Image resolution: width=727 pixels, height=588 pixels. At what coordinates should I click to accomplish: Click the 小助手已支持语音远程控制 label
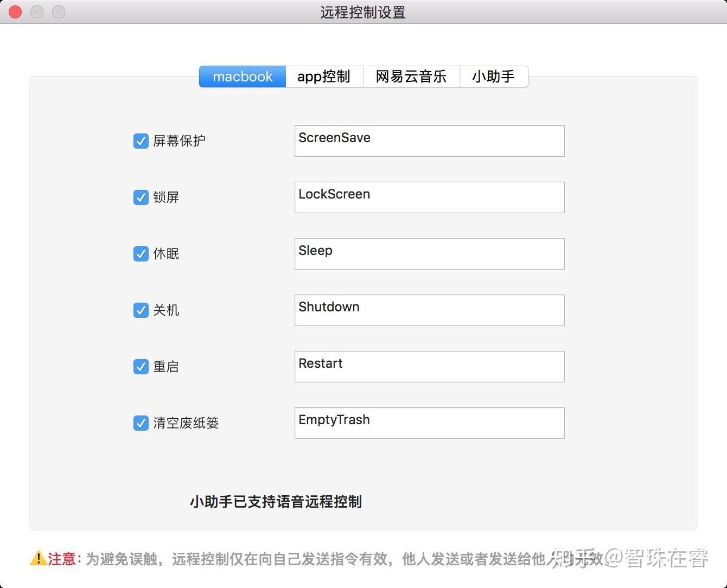point(276,502)
